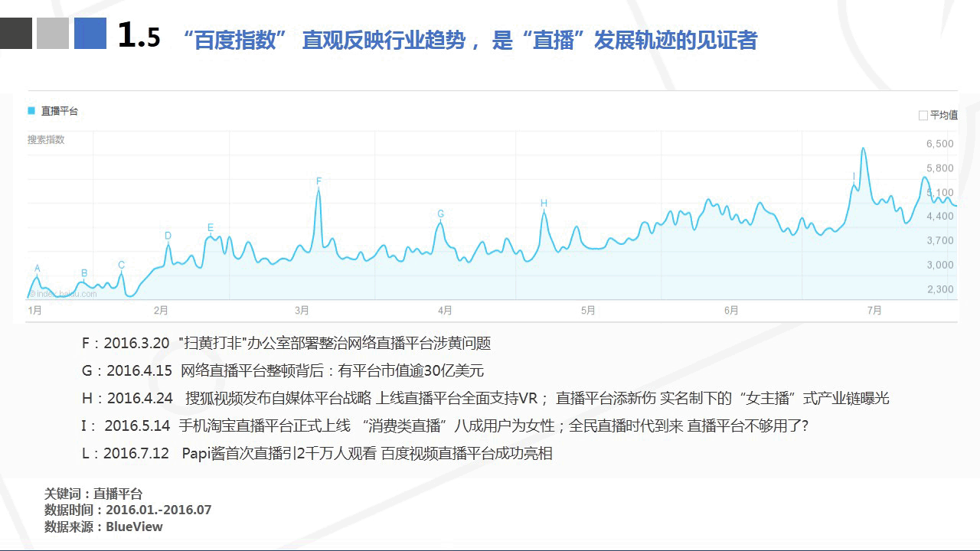The height and width of the screenshot is (551, 980).
Task: Select chart marker C
Action: coord(121,266)
